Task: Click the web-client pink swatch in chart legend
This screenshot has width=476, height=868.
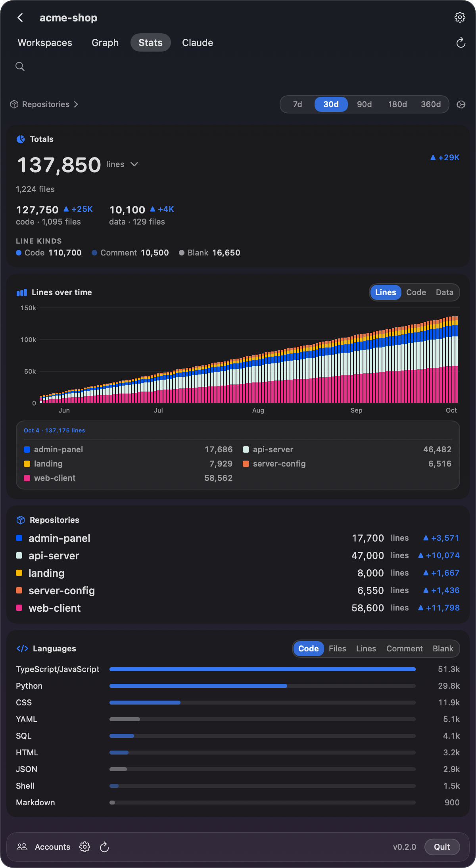Action: pyautogui.click(x=27, y=478)
